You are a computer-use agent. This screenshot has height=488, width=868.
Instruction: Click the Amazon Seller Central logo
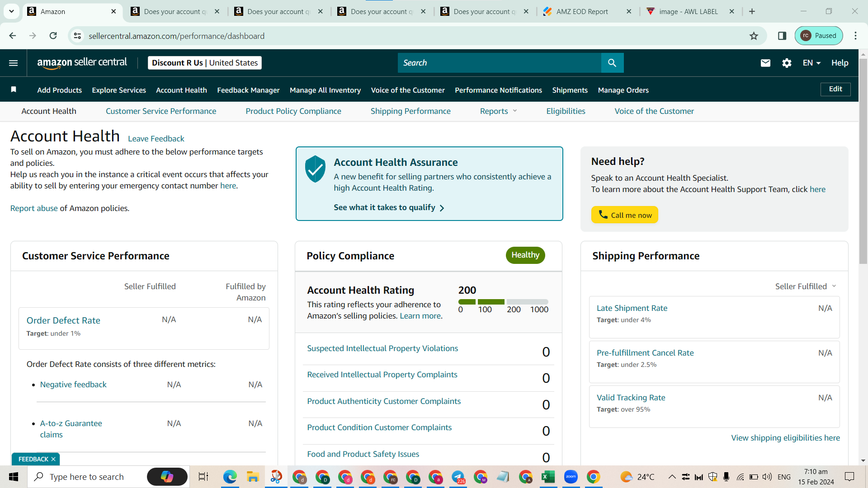(x=82, y=63)
